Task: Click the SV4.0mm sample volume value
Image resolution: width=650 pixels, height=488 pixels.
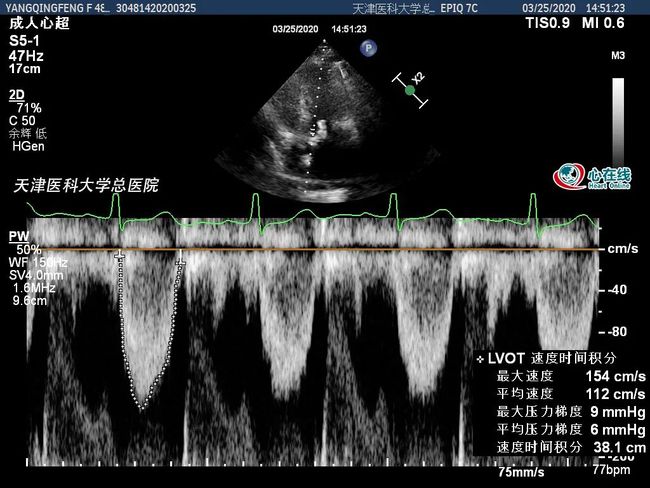Action: (x=36, y=275)
